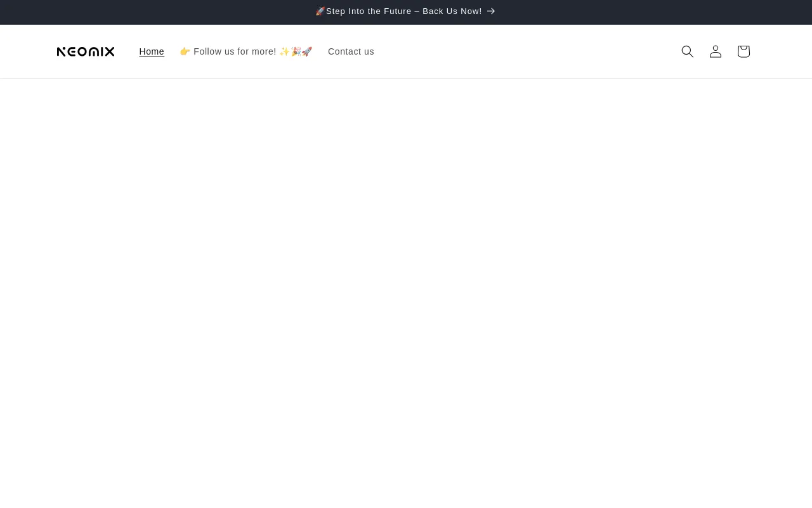Click the word 'Future' in the announcement
The width and height of the screenshot is (812, 508).
tap(398, 11)
